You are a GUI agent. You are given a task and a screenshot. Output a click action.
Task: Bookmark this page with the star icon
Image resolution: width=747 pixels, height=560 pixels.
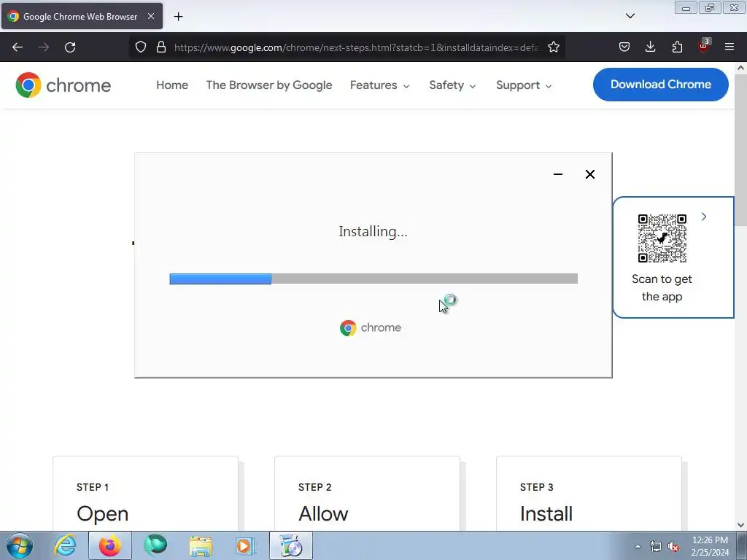(x=553, y=47)
